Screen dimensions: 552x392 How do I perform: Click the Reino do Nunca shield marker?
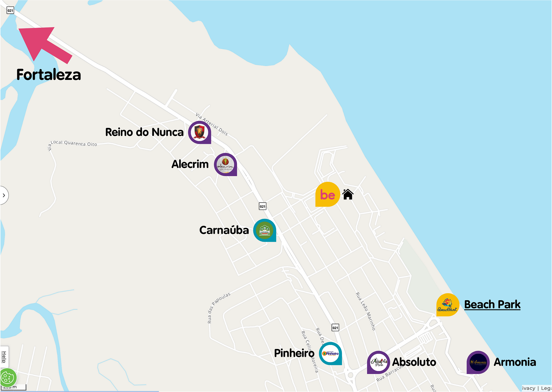[x=200, y=133]
